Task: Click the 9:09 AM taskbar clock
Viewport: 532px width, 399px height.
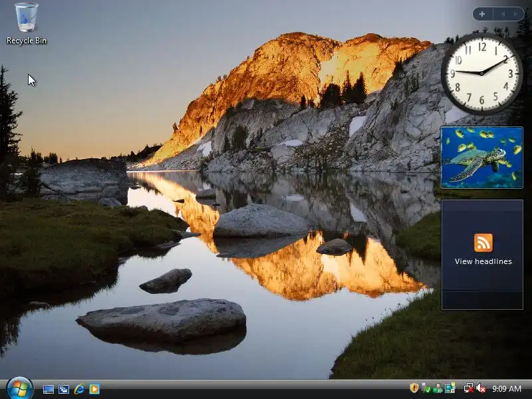Action: click(x=507, y=388)
